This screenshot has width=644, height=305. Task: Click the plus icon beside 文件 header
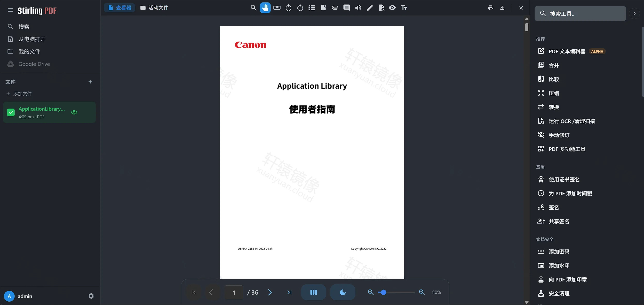click(90, 82)
